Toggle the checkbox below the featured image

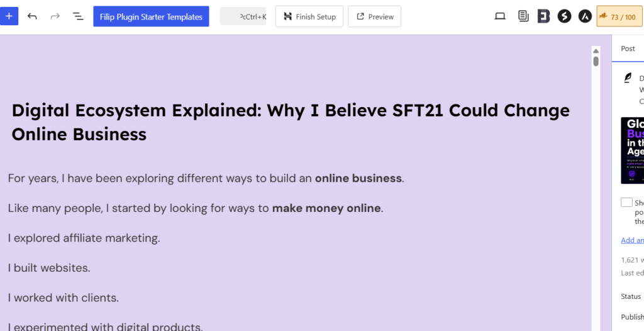626,202
